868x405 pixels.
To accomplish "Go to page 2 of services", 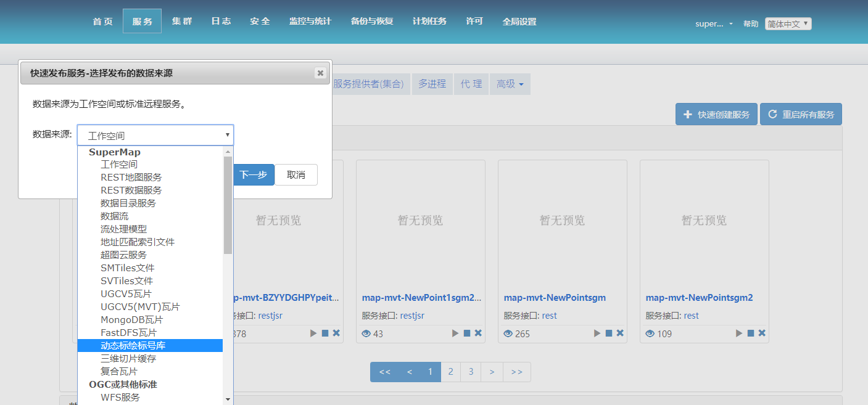I will (450, 372).
